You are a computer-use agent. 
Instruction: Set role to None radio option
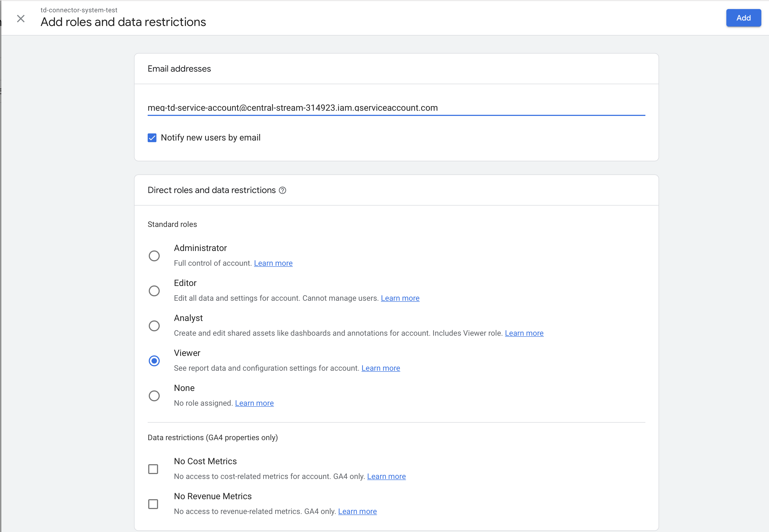click(154, 396)
